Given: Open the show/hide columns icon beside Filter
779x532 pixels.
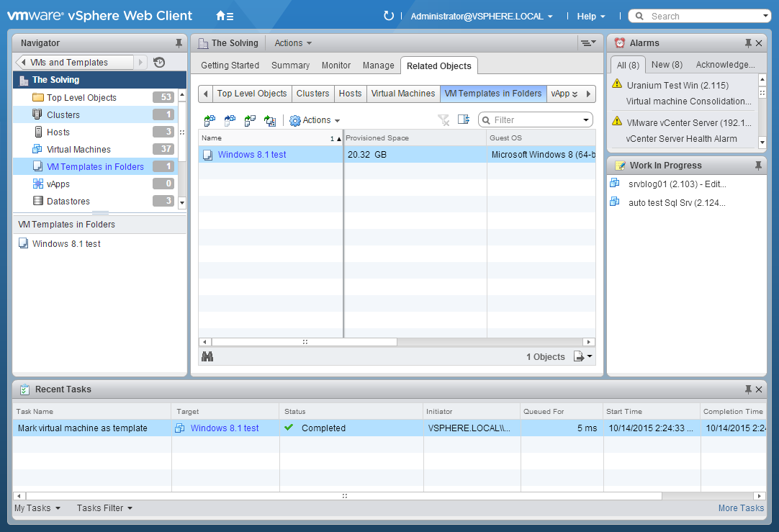Looking at the screenshot, I should [464, 120].
